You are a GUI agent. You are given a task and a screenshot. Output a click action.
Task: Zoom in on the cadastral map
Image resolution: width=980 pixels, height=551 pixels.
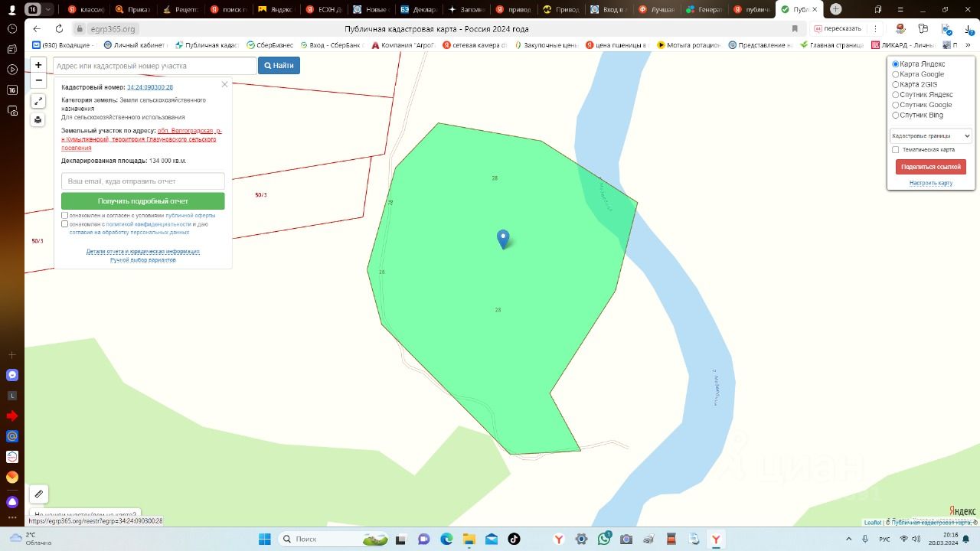[38, 65]
